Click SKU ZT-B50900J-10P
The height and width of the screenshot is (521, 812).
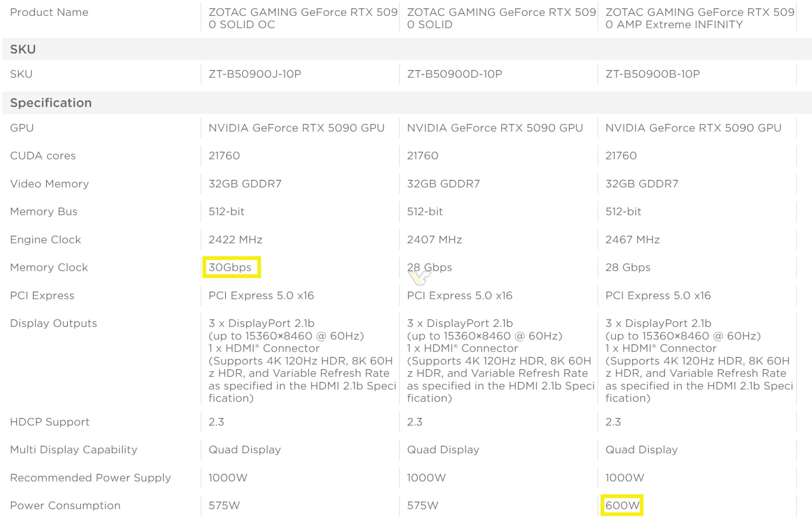click(x=255, y=74)
